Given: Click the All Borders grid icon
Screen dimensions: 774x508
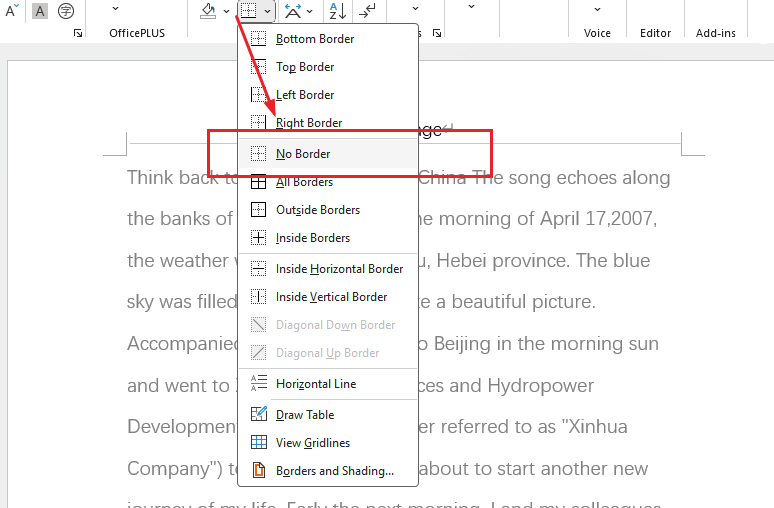Looking at the screenshot, I should tap(259, 182).
